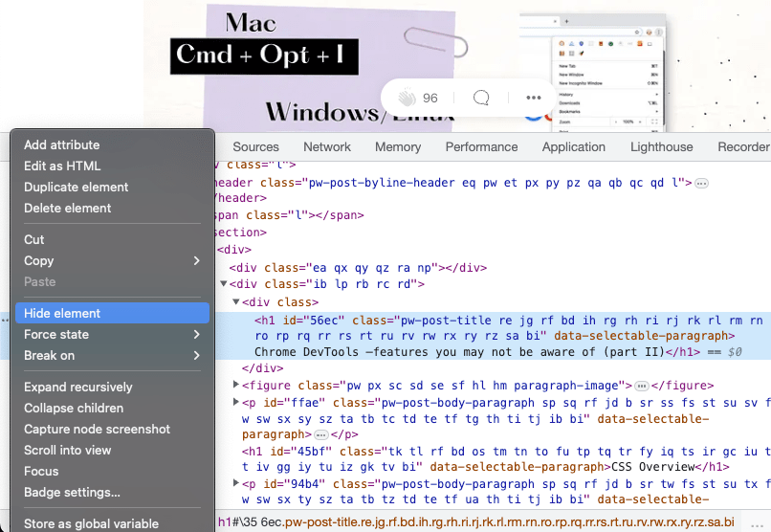771x532 pixels.
Task: Select Store as global variable
Action: (x=91, y=524)
